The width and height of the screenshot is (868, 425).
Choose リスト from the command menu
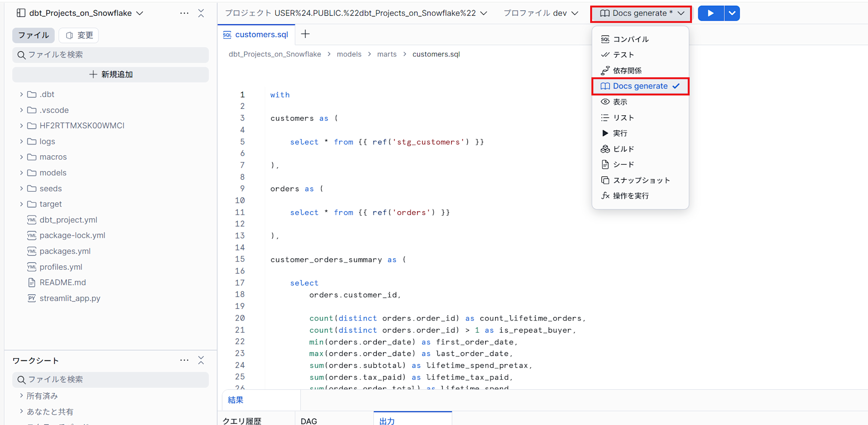(640, 118)
